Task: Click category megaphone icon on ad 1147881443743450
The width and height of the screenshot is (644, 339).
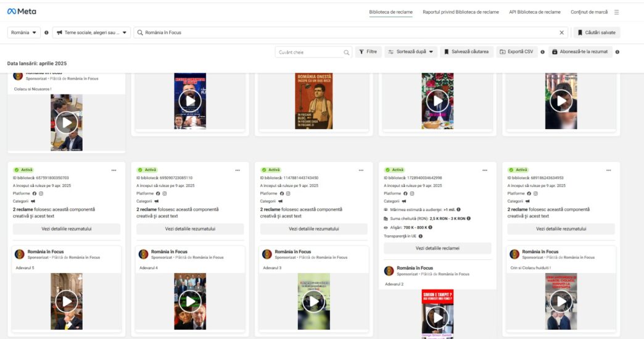Action: tap(281, 201)
